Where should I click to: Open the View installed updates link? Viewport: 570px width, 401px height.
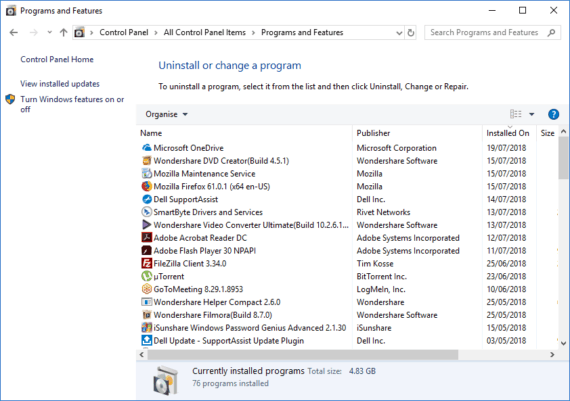(x=60, y=84)
